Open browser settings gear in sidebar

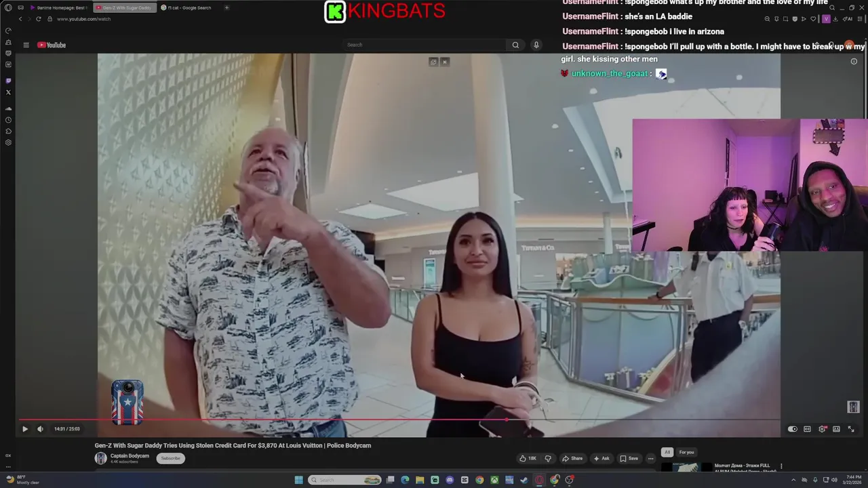point(8,142)
